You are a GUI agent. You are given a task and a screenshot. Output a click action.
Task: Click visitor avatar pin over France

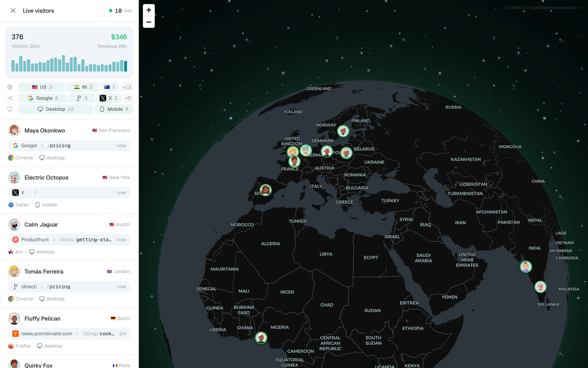click(x=294, y=161)
